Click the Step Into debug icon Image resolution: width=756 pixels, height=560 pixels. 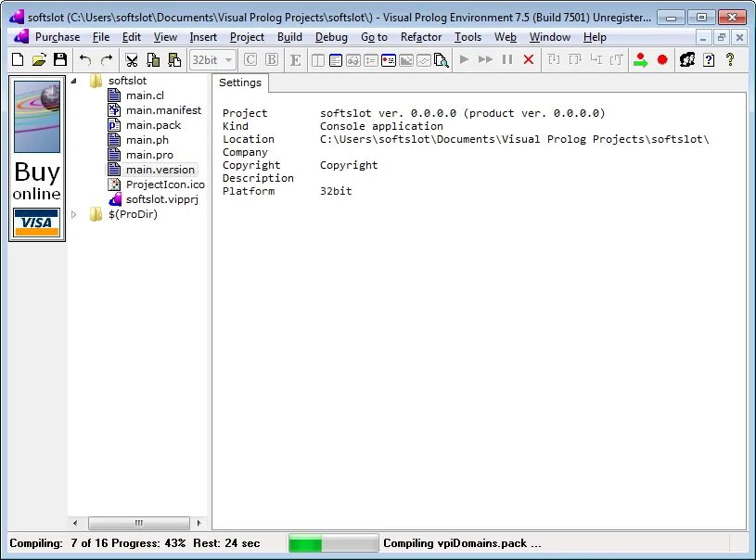point(554,59)
